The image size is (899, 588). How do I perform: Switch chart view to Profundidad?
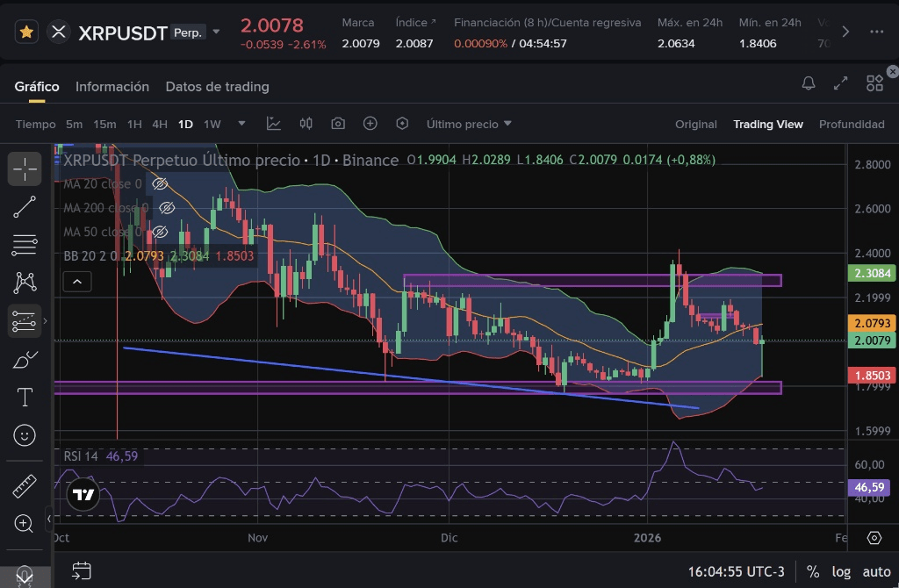pyautogui.click(x=851, y=124)
